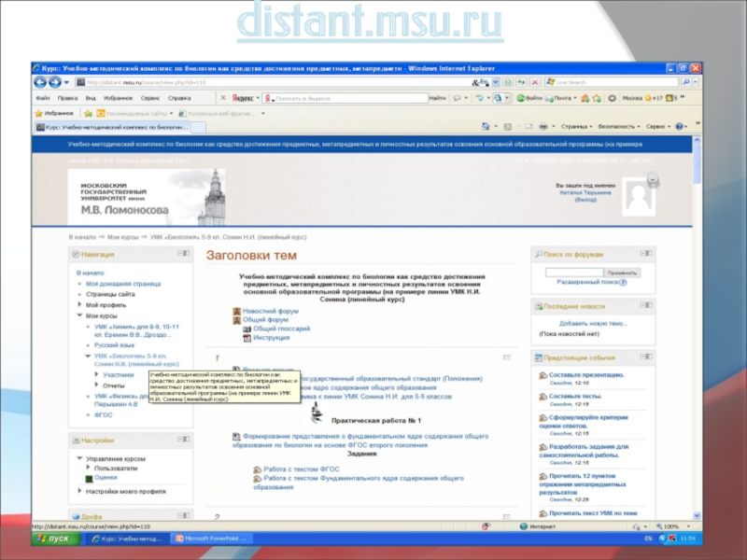Screen dimensions: 747x560
Task: Click the user profile avatar picture
Action: 639,197
